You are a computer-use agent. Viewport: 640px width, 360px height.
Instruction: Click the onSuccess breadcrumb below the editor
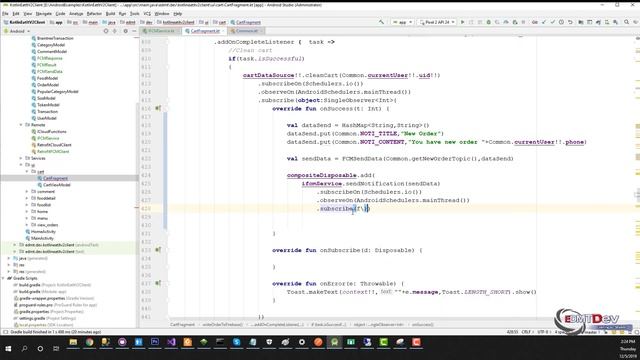click(423, 324)
